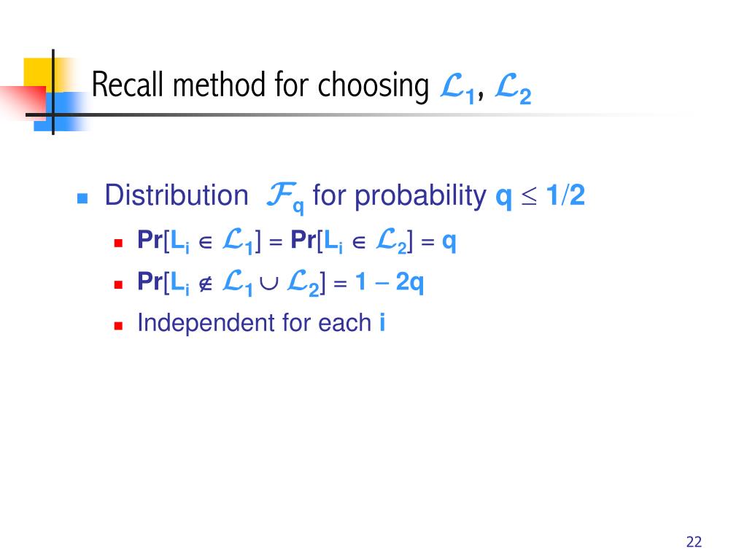Click the blue bullet before Distribution
The image size is (747, 560).
pos(82,198)
